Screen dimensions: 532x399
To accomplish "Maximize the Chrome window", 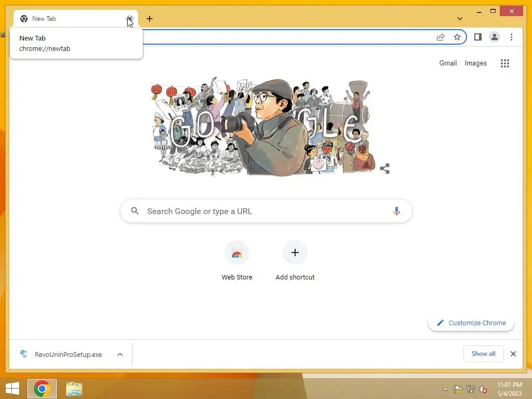I will [493, 11].
